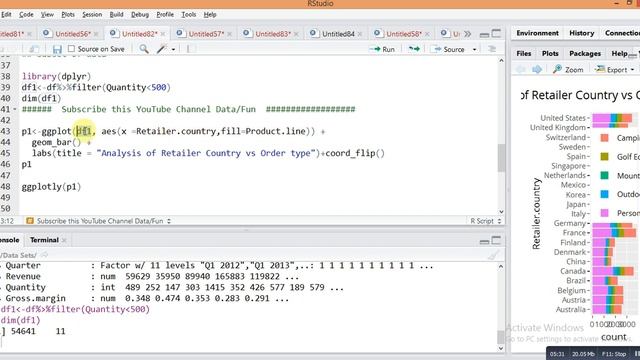The image size is (640, 360).
Task: Show more open file tabs chevron
Action: coord(467,34)
